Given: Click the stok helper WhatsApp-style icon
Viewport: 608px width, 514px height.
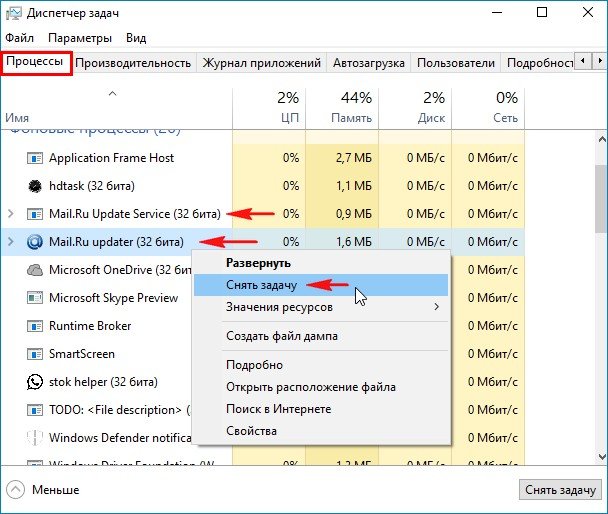Looking at the screenshot, I should (35, 382).
